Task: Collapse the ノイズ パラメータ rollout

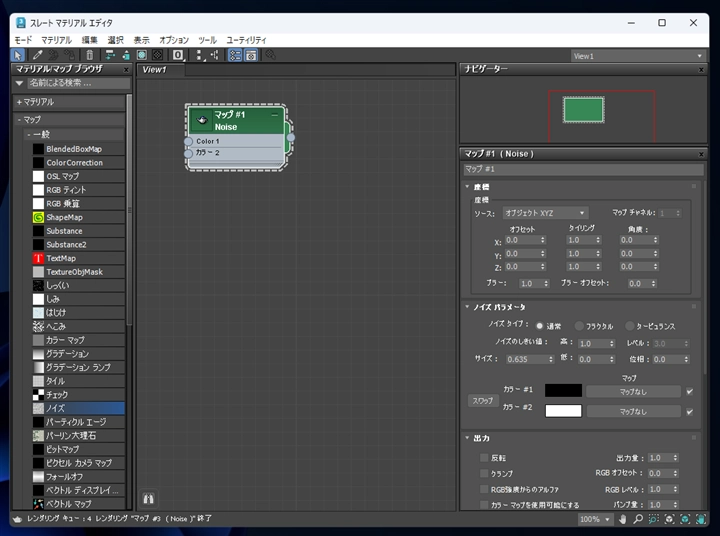Action: 467,306
